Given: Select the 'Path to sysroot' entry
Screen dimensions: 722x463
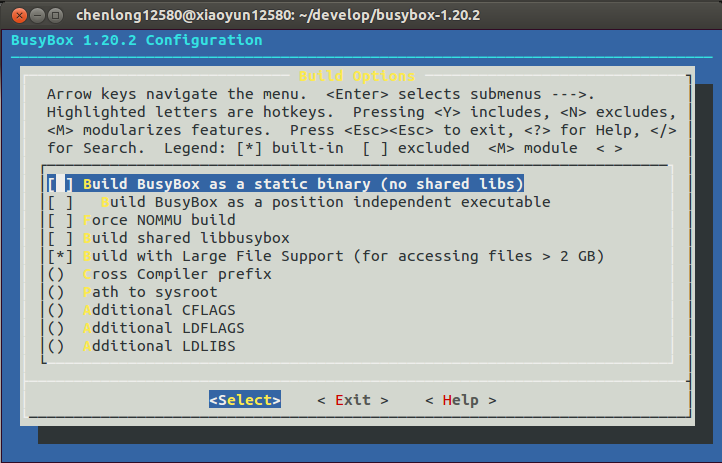Looking at the screenshot, I should point(150,292).
